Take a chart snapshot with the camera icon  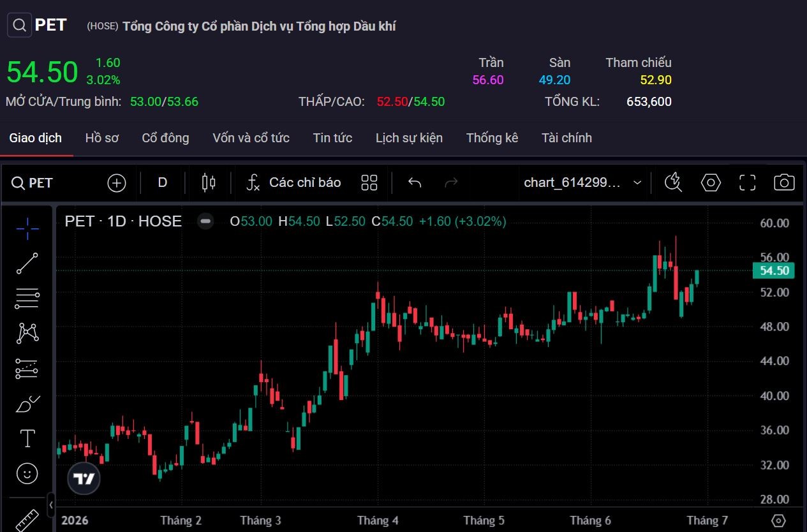coord(784,183)
